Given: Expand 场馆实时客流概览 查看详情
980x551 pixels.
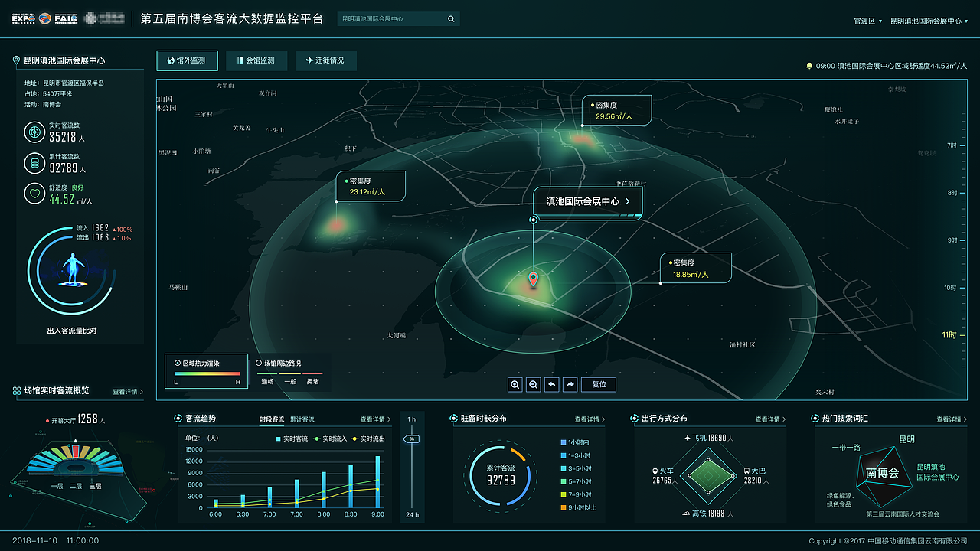Looking at the screenshot, I should coord(127,391).
